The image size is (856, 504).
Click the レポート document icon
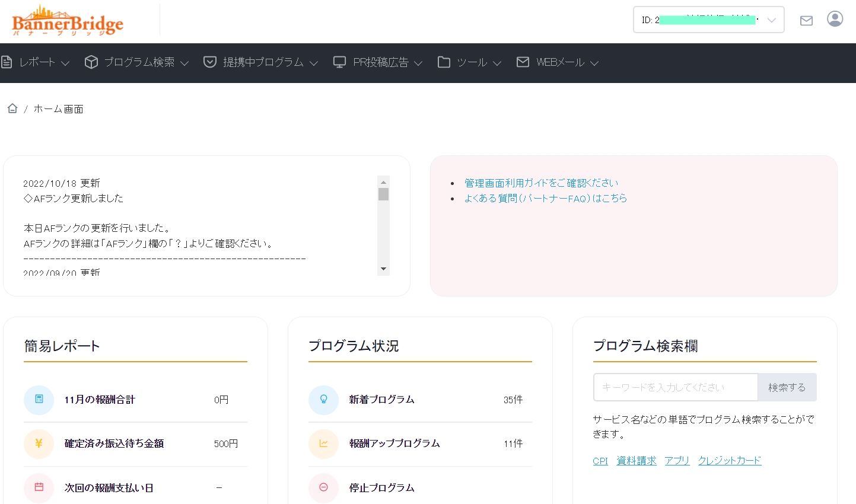pos(7,62)
